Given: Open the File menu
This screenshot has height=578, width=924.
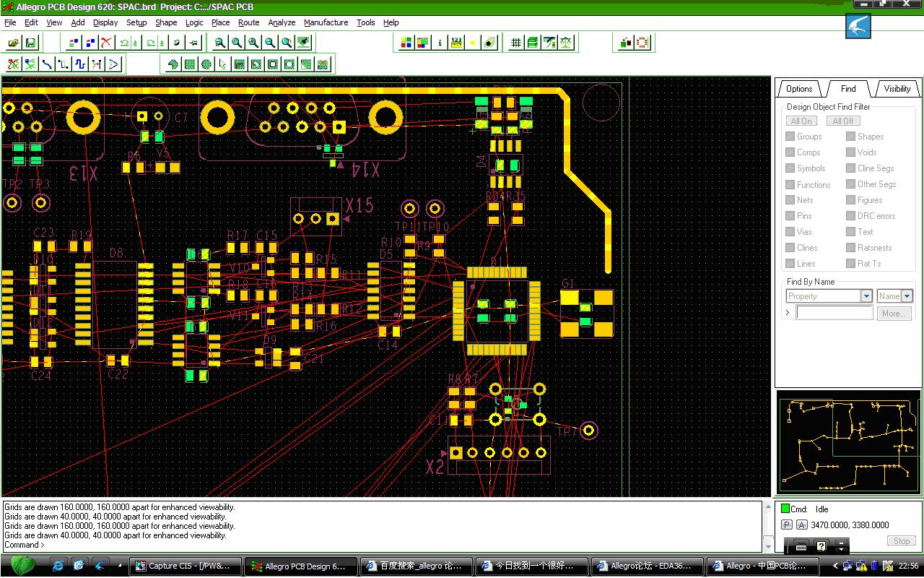Looking at the screenshot, I should point(10,22).
